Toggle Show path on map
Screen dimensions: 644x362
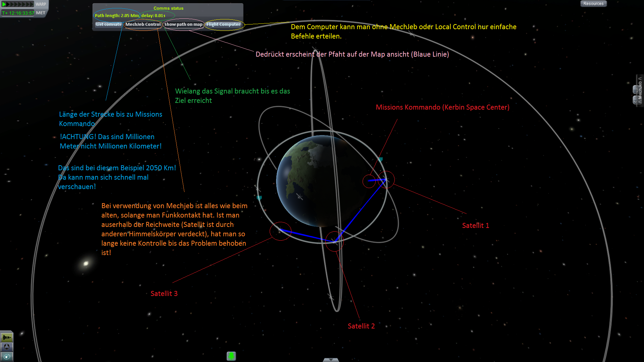coord(183,24)
